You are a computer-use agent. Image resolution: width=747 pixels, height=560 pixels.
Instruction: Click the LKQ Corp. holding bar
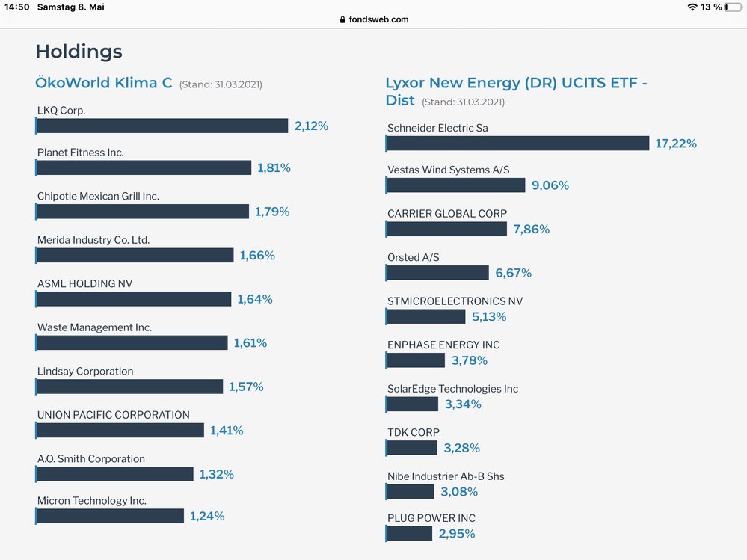(162, 126)
